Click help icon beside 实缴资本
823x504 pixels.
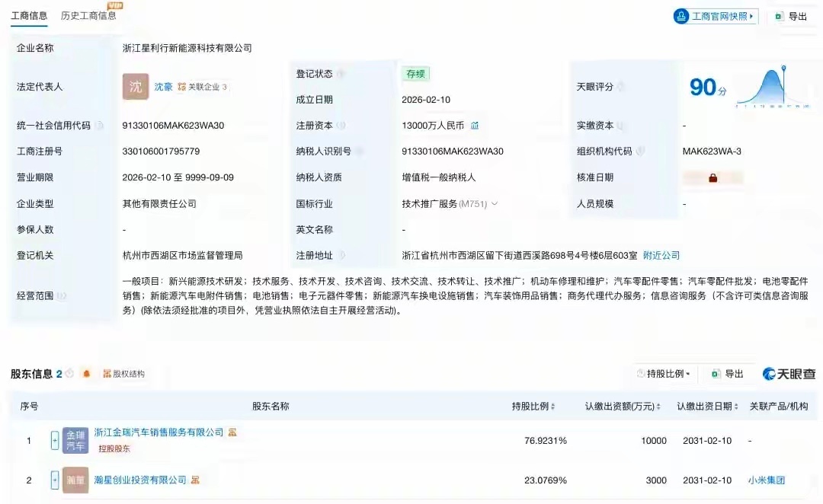[620, 126]
